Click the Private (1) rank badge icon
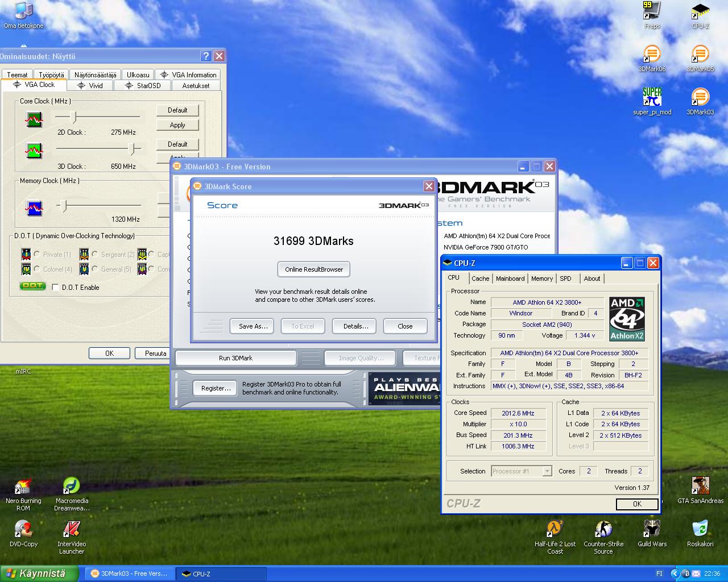Screen dimensions: 728x582 tap(26, 254)
